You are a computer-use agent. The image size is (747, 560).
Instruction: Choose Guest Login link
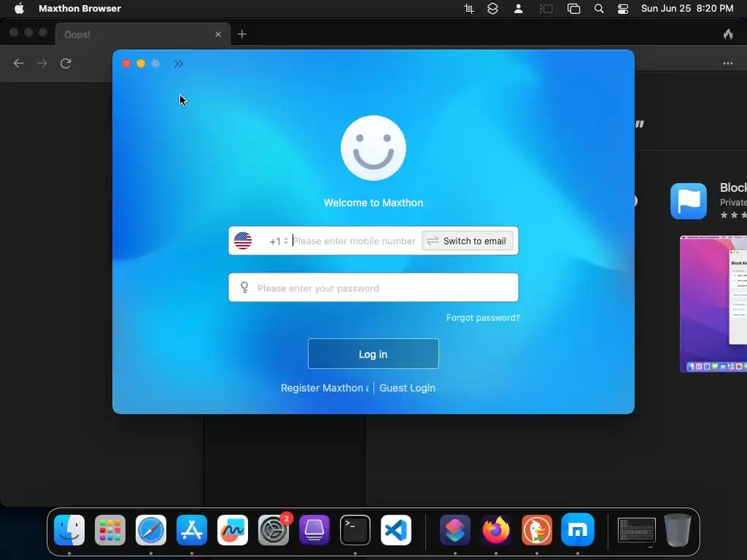coord(407,388)
